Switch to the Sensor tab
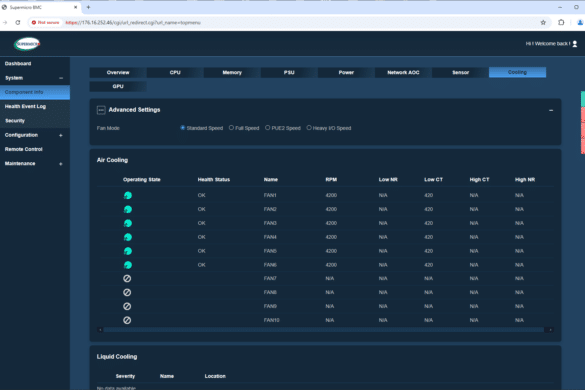The width and height of the screenshot is (585, 390). (x=460, y=72)
